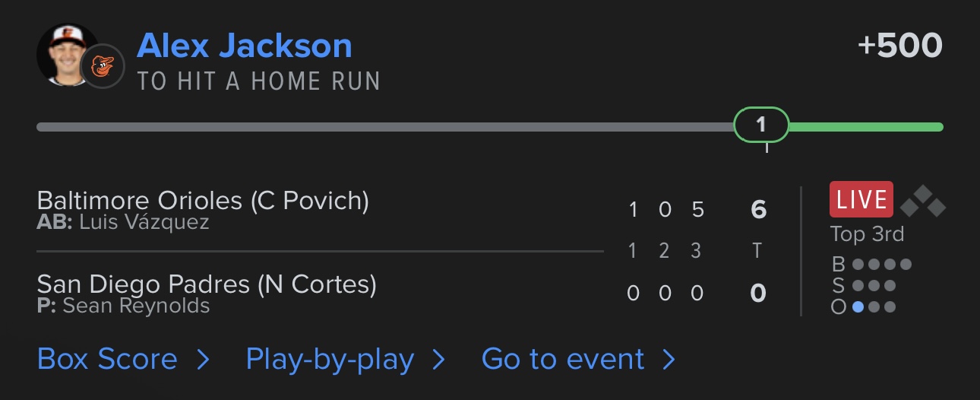Select the Go to event link
The image size is (980, 400).
pos(563,359)
